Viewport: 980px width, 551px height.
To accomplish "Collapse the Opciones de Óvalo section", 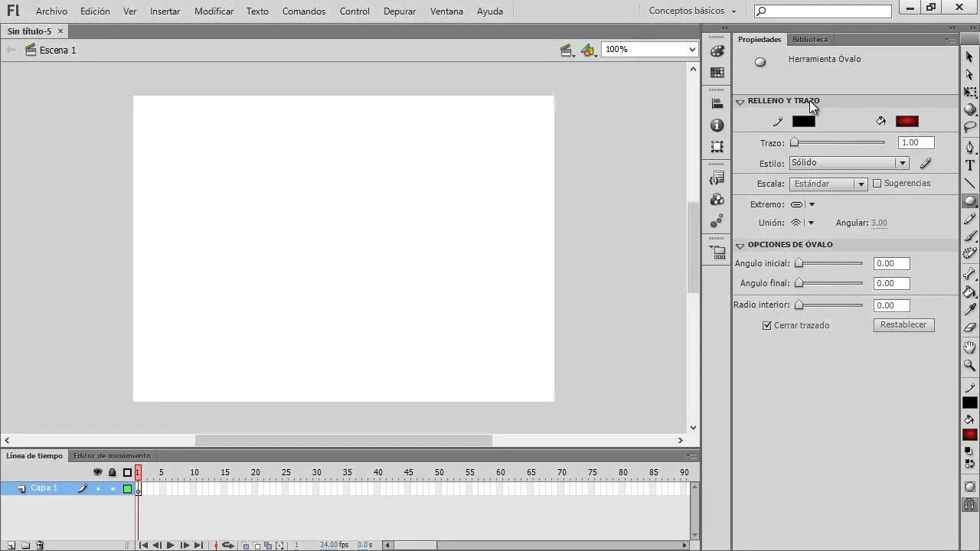I will pyautogui.click(x=740, y=245).
